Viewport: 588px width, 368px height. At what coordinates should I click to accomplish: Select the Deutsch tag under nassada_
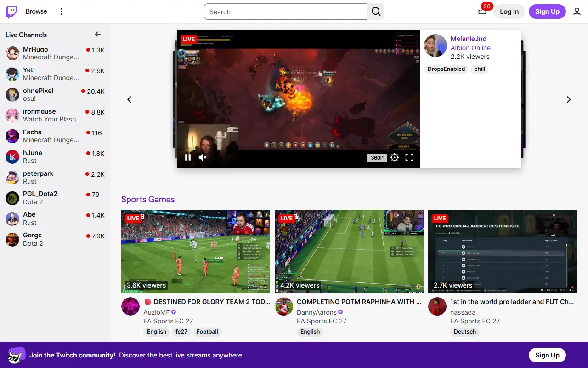click(x=465, y=332)
